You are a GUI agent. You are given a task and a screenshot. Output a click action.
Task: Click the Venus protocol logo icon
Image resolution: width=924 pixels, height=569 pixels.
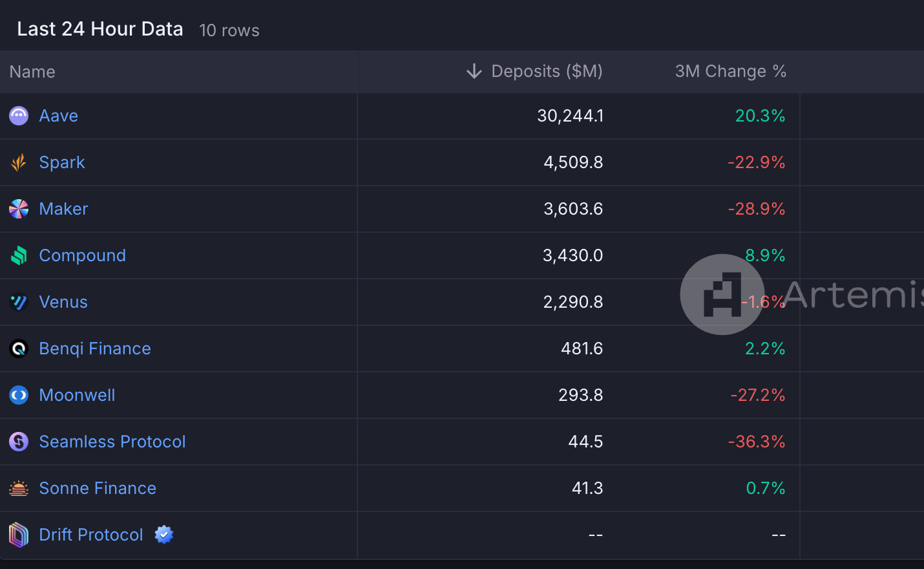click(x=19, y=302)
